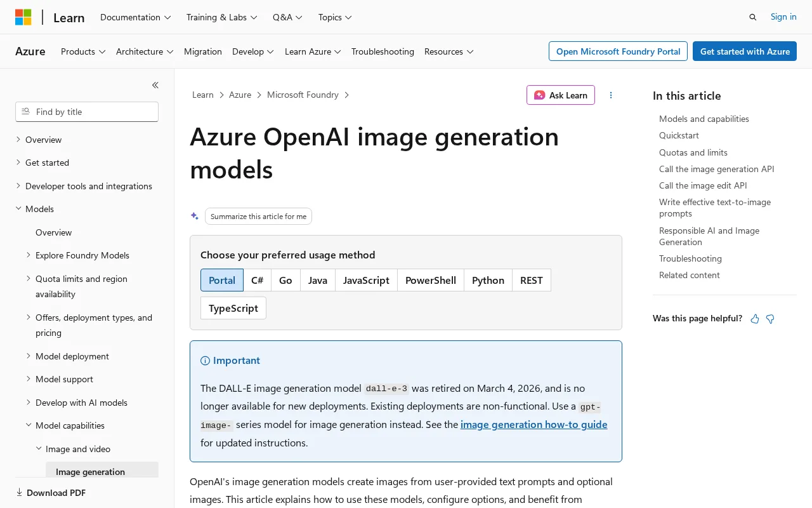812x508 pixels.
Task: Collapse the table of contents panel
Action: [155, 85]
